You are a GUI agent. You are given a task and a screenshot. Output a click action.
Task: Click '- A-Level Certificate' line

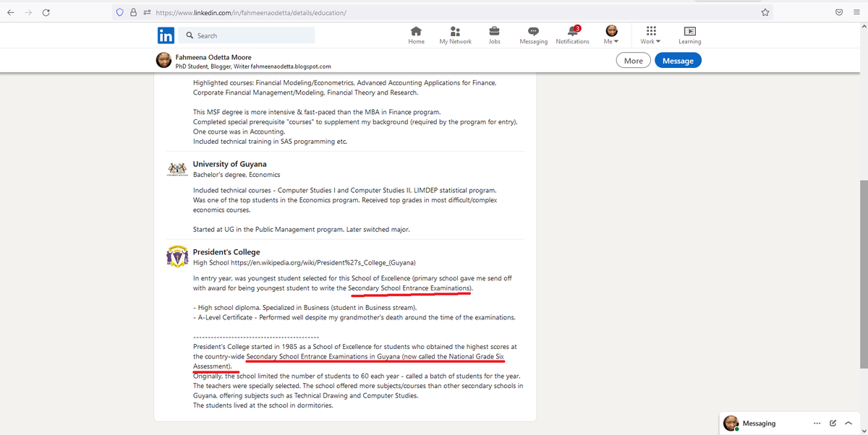click(354, 318)
